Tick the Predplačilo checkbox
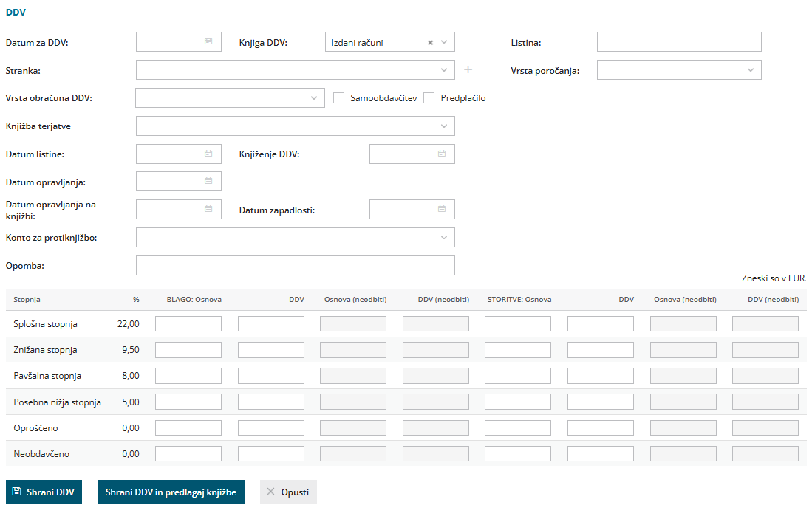 (429, 97)
